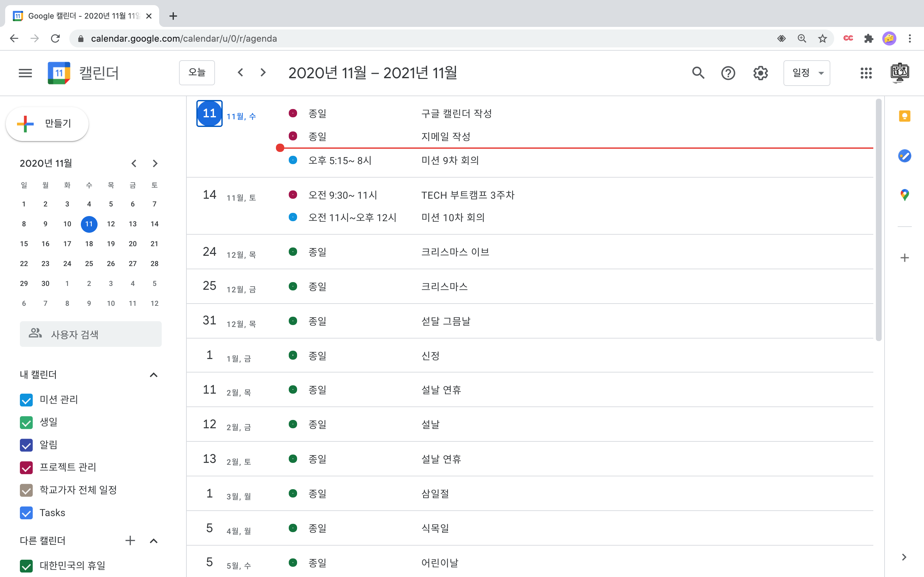Screen dimensions: 924x577
Task: Disable the 프로젝트 관리 calendar checkbox
Action: point(26,467)
